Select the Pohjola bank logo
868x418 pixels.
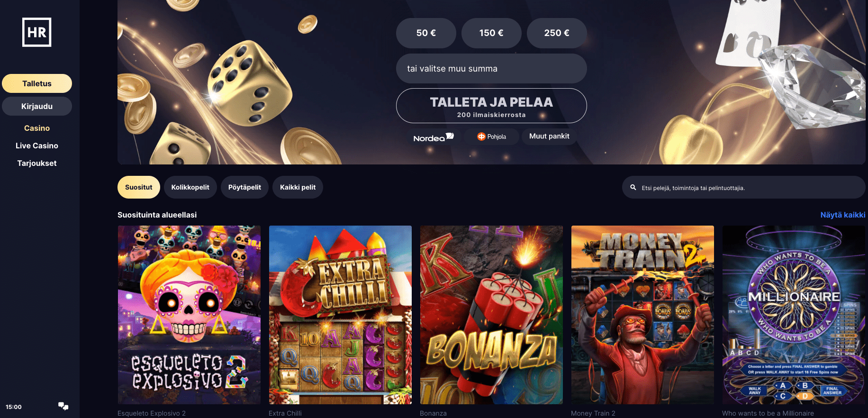[491, 136]
